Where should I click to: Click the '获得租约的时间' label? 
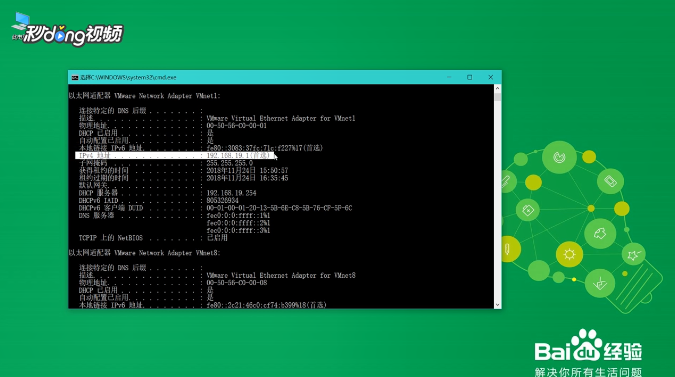point(103,171)
